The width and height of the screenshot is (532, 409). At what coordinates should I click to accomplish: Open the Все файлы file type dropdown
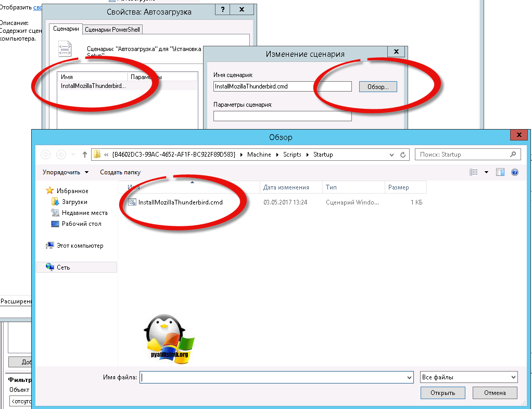tap(468, 377)
